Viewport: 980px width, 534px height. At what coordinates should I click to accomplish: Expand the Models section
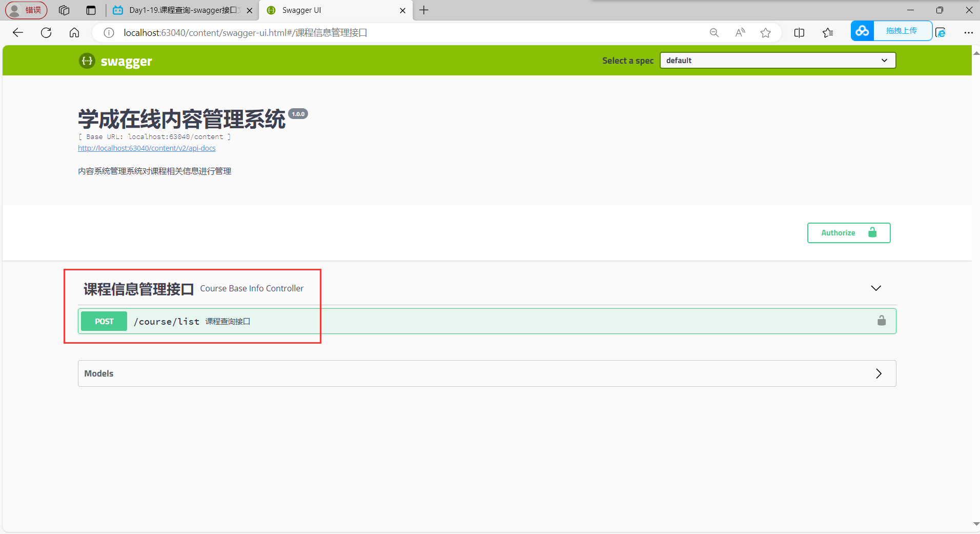(487, 373)
